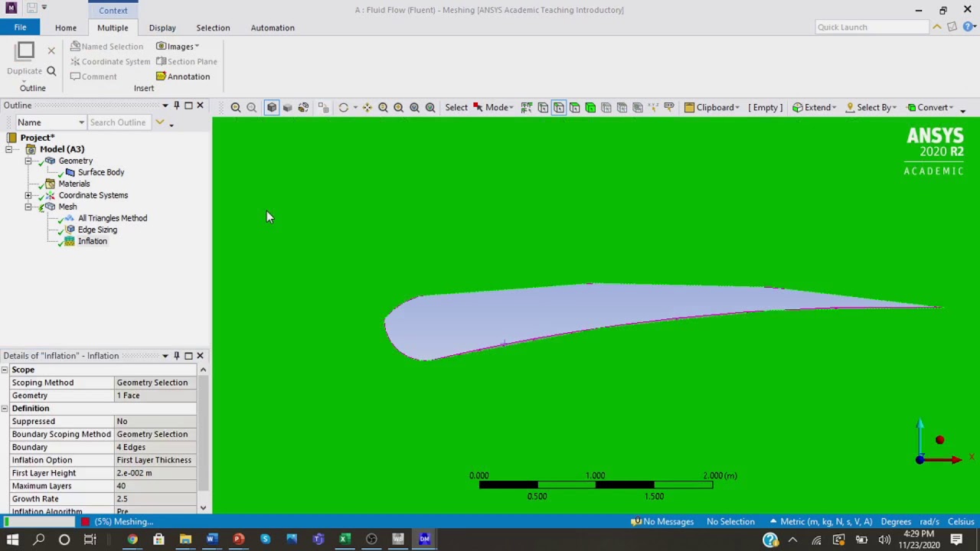Click the Find magnifier icon in ribbon

[x=51, y=71]
